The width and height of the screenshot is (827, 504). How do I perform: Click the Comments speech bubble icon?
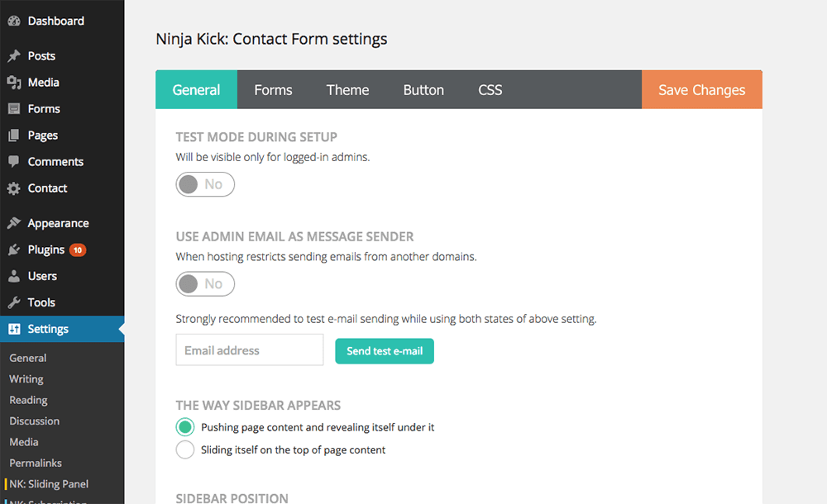(x=14, y=162)
